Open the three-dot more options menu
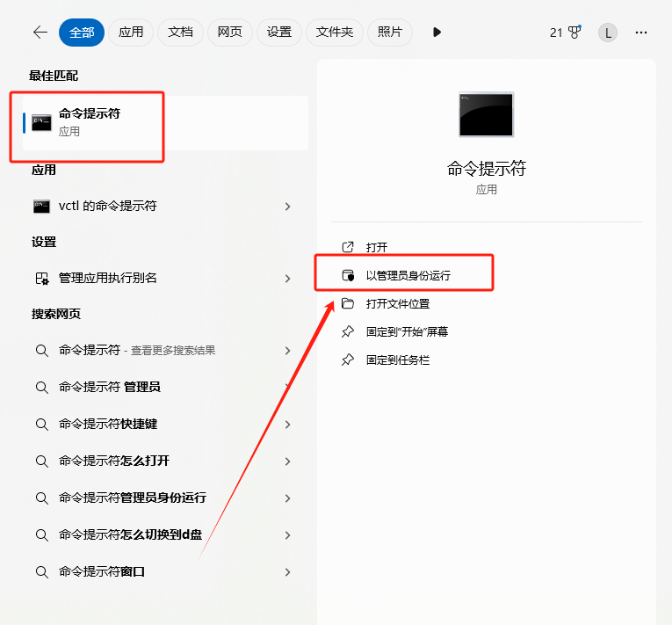This screenshot has height=625, width=672. tap(641, 33)
